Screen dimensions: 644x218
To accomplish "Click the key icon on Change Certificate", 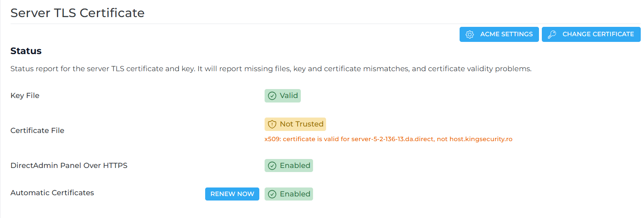I will [552, 35].
